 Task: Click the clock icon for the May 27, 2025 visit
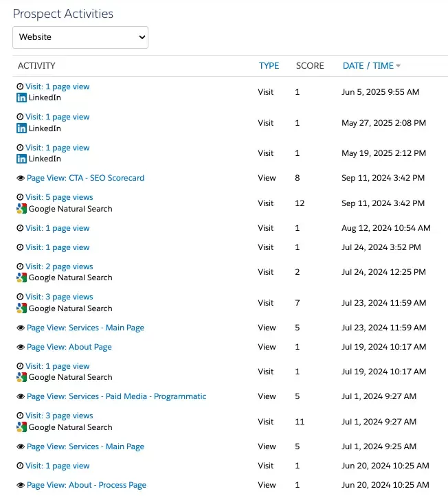[20, 117]
